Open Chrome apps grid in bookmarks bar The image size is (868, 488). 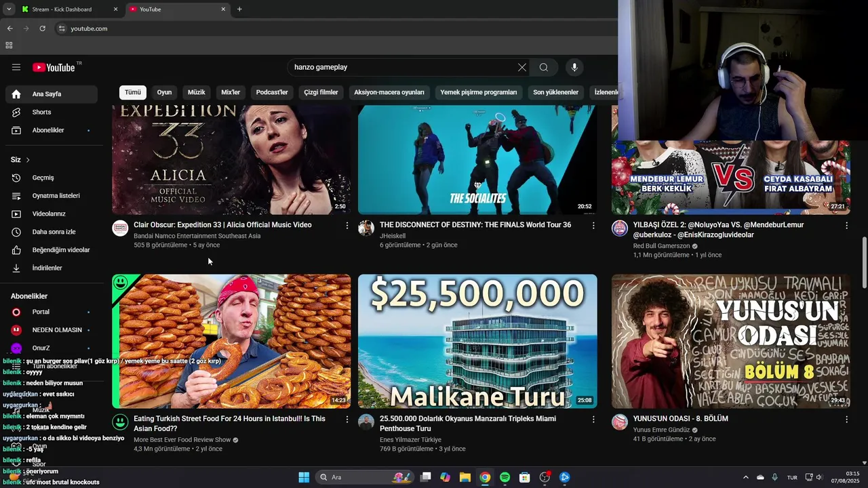pyautogui.click(x=9, y=45)
